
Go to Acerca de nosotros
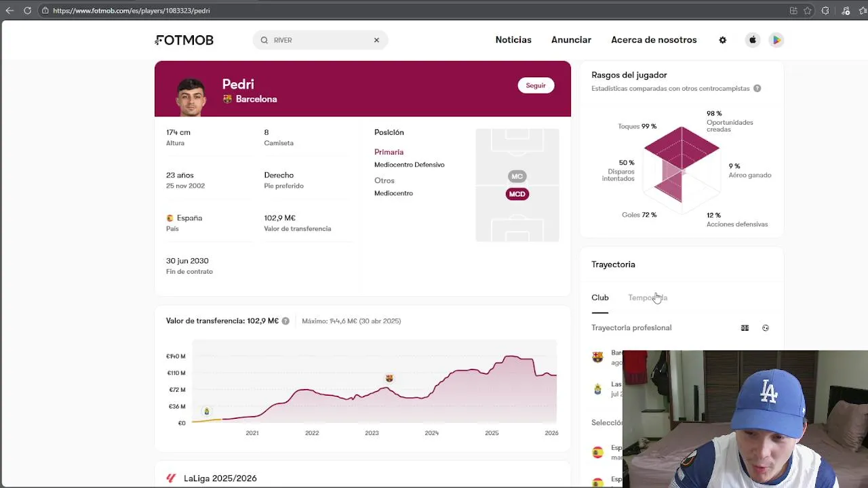(654, 40)
